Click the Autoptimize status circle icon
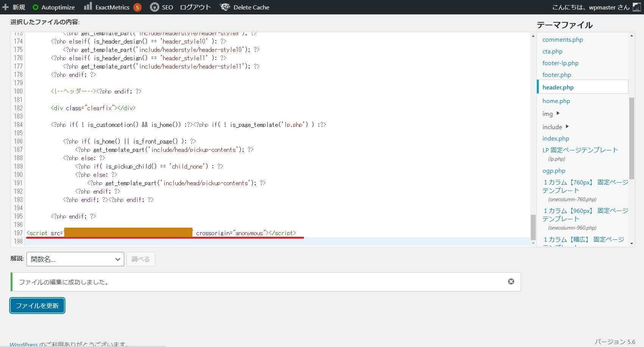Image resolution: width=644 pixels, height=347 pixels. (x=36, y=7)
